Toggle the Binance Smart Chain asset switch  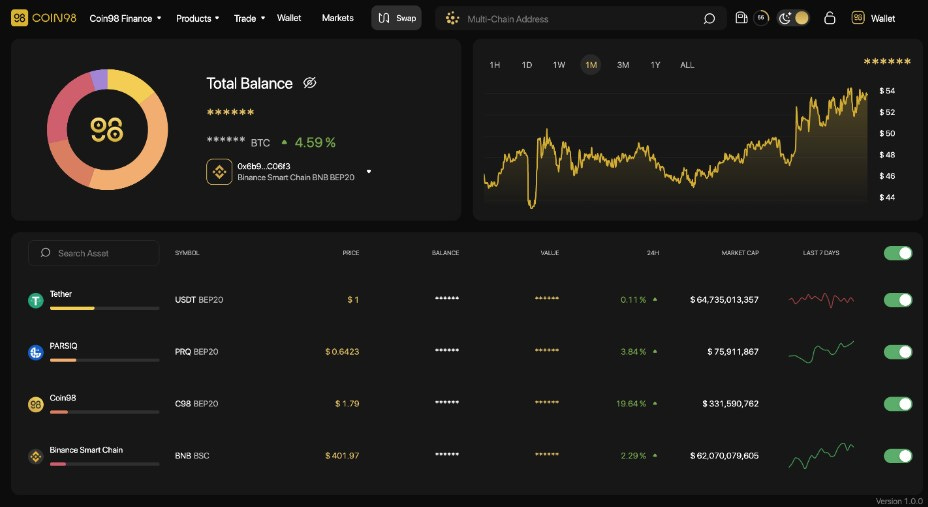click(898, 456)
